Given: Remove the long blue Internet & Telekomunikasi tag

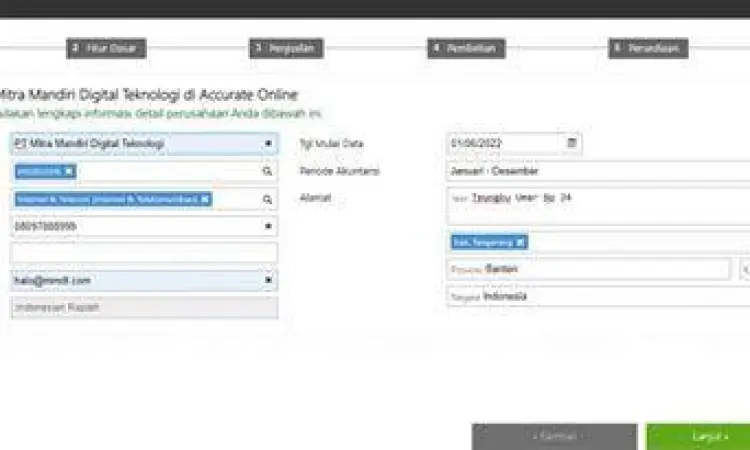Looking at the screenshot, I should (x=205, y=199).
